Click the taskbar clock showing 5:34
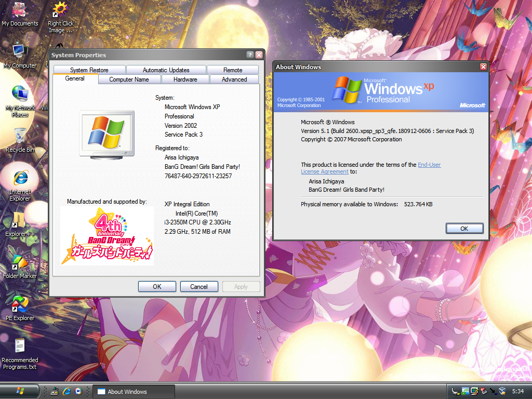Screen dimensions: 532x399 [518, 392]
